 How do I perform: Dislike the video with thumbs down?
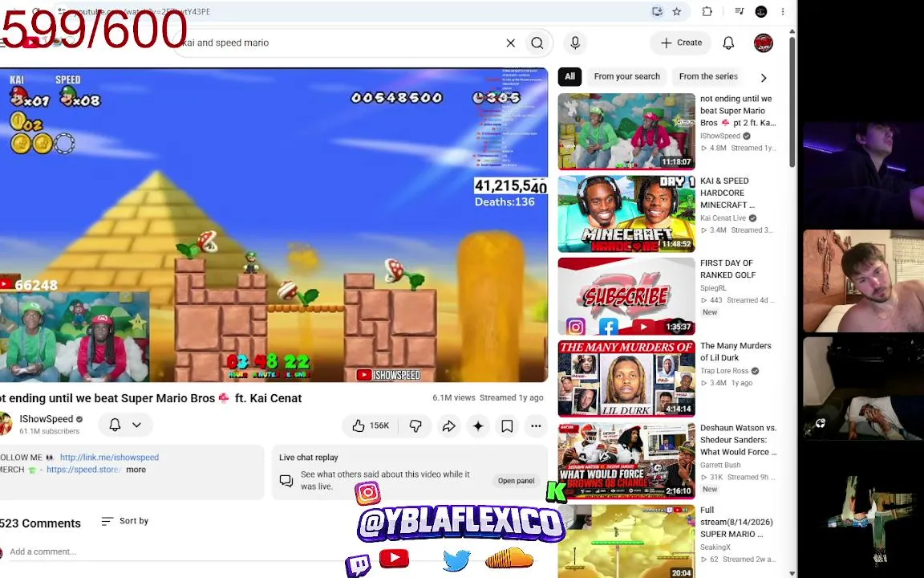pyautogui.click(x=415, y=425)
